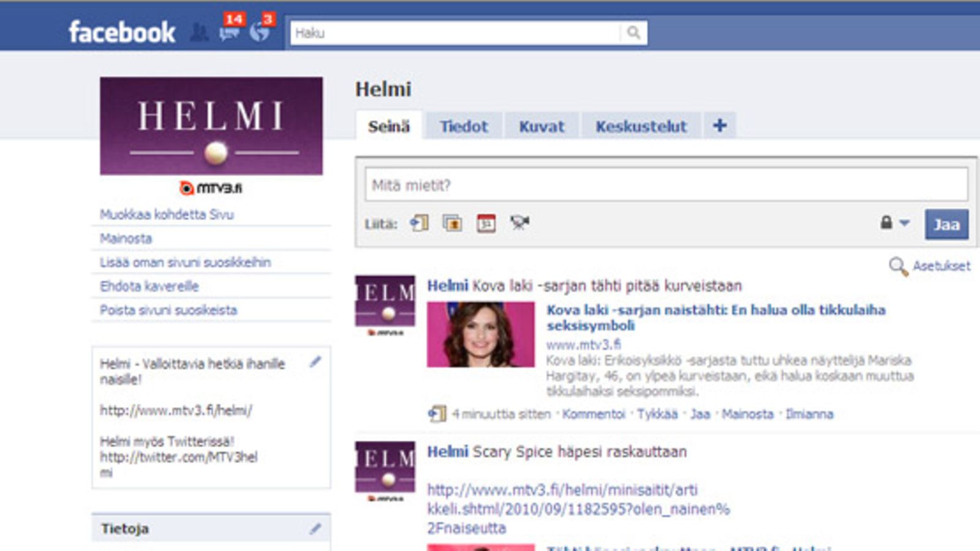Click Ilmianna on Kova laki post
The height and width of the screenshot is (551, 980).
point(809,414)
